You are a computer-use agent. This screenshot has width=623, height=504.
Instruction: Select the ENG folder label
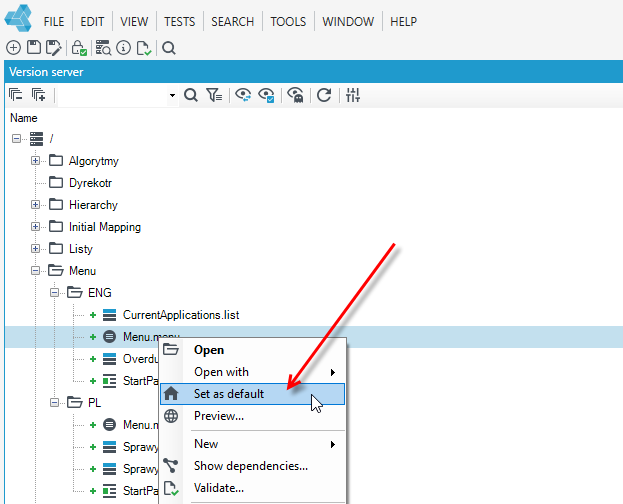(x=100, y=293)
